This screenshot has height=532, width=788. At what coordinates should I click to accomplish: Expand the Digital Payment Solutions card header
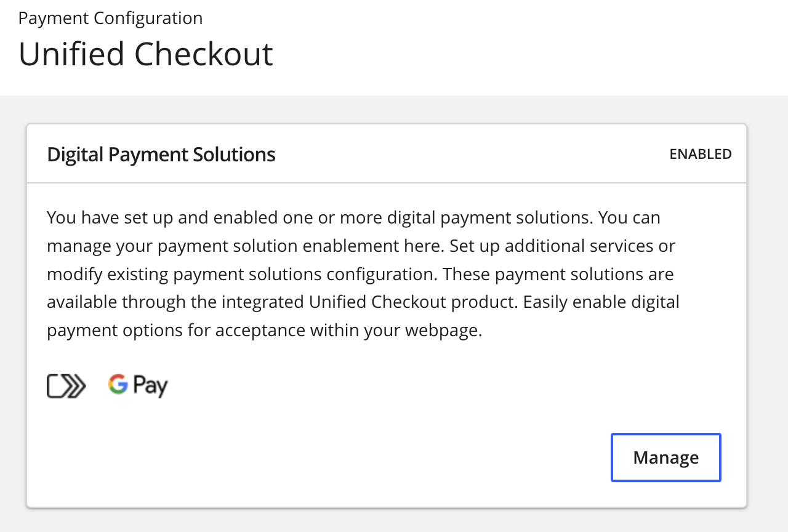(387, 153)
